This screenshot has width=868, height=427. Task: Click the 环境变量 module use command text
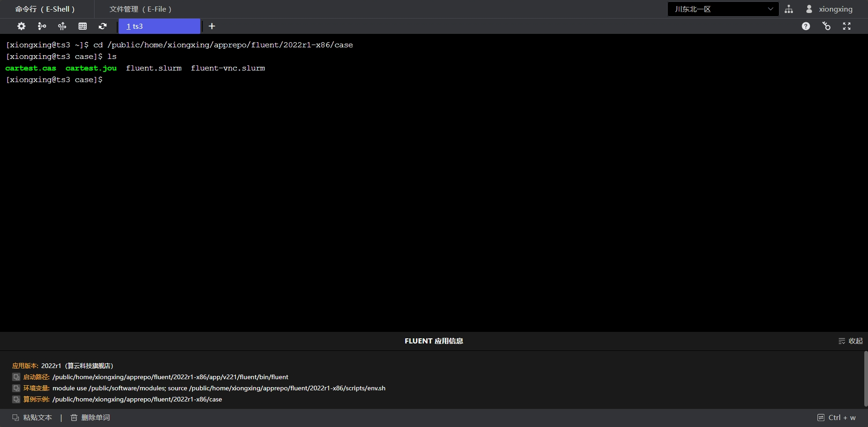pyautogui.click(x=219, y=388)
